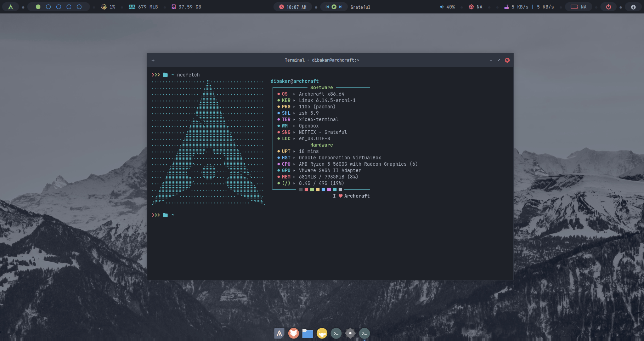Click the "Openbox" window manager value
Screen dimensions: 644x341
309,126
